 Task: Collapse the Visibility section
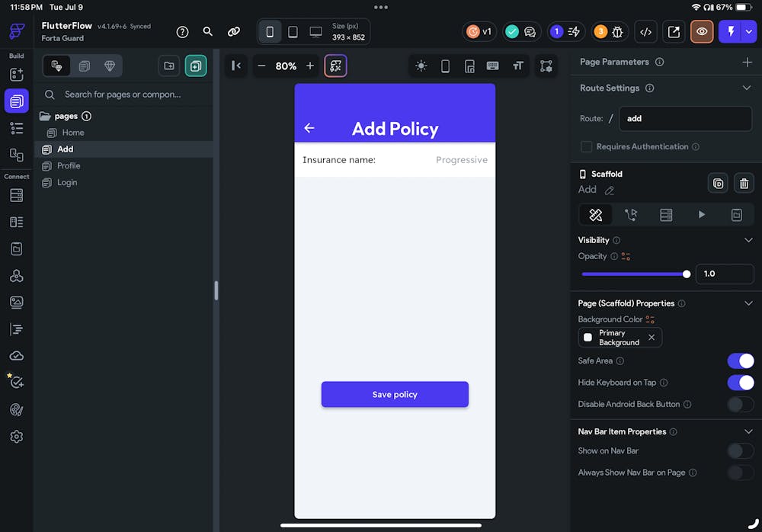[x=748, y=240]
